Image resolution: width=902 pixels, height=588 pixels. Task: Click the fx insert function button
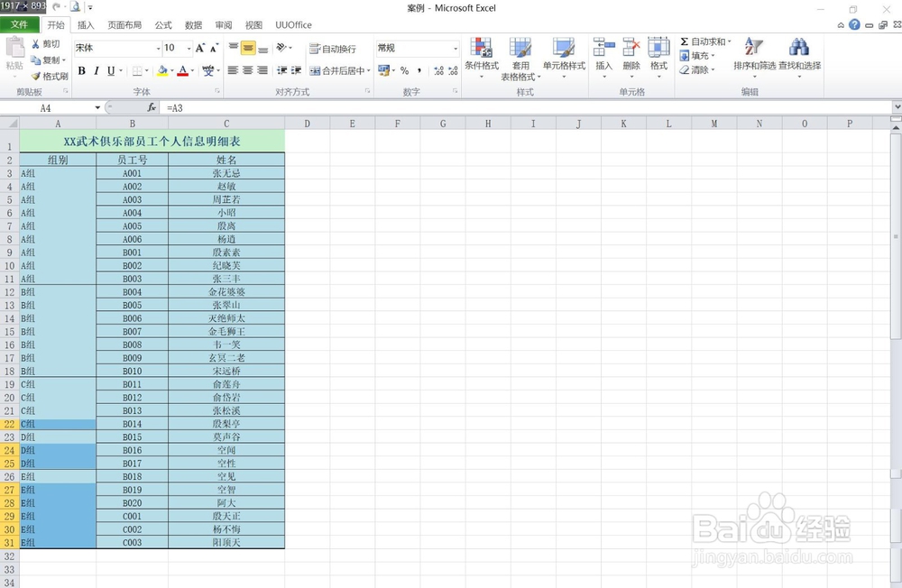pyautogui.click(x=152, y=107)
